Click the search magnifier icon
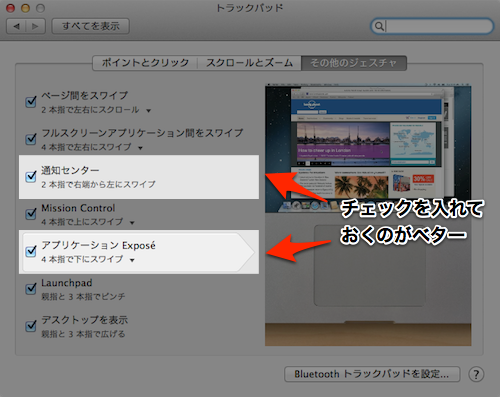This screenshot has height=397, width=500. pos(379,26)
